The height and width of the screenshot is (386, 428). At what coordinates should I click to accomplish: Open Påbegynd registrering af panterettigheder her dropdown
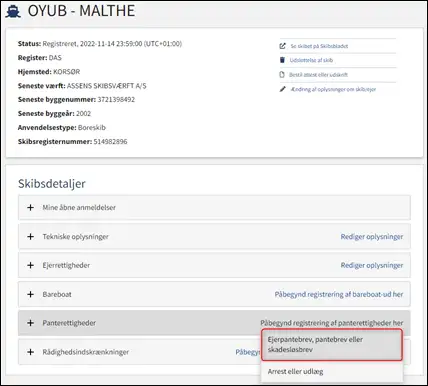[332, 323]
